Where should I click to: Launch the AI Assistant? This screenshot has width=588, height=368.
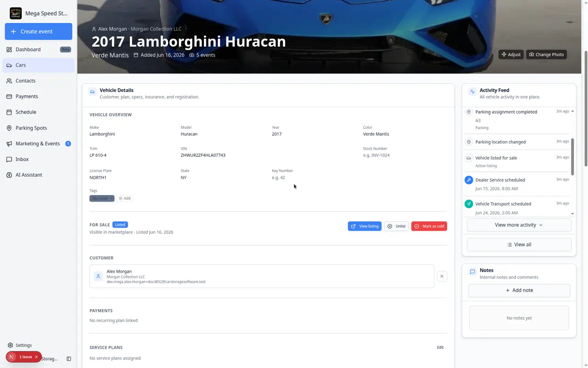39,175
